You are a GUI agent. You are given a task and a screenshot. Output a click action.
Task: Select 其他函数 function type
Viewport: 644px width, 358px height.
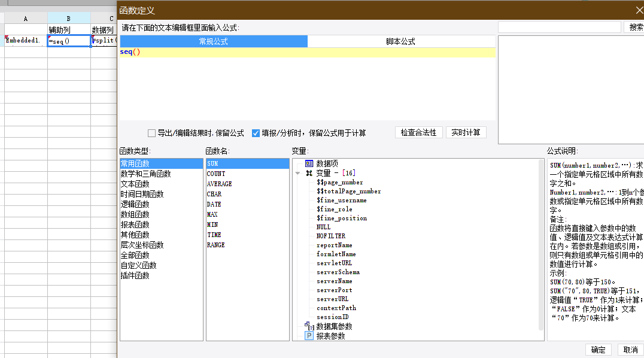pos(162,235)
